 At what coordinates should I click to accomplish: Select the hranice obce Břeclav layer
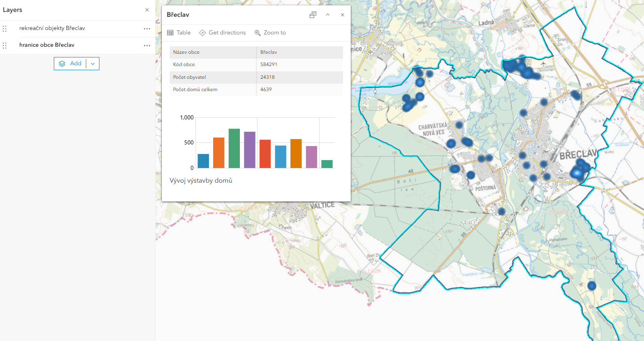coord(47,45)
